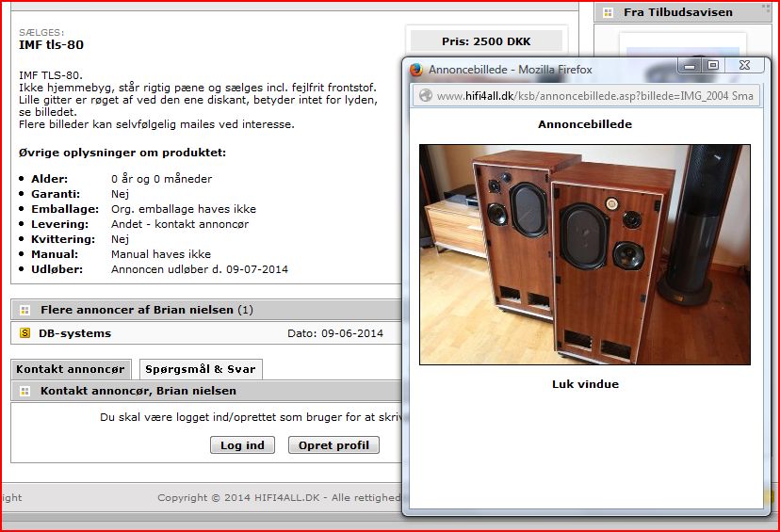Image resolution: width=780 pixels, height=532 pixels.
Task: Click the yellow S icon beside DB-systems
Action: tap(24, 333)
